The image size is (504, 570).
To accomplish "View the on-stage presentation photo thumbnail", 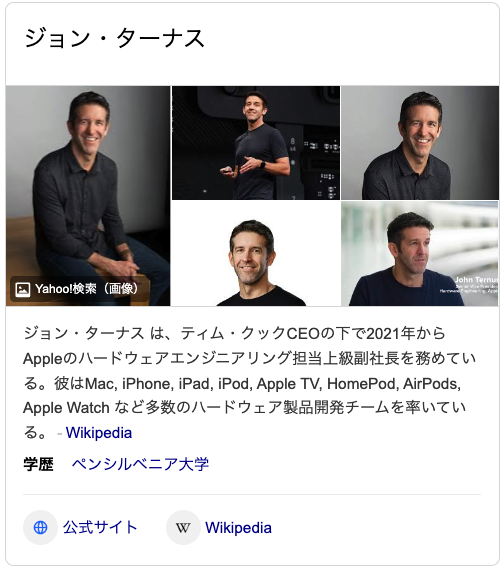I will [256, 143].
